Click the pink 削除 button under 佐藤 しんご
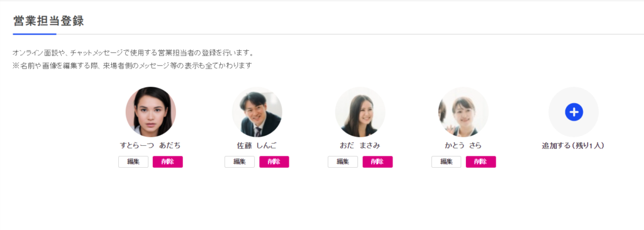 pos(274,162)
